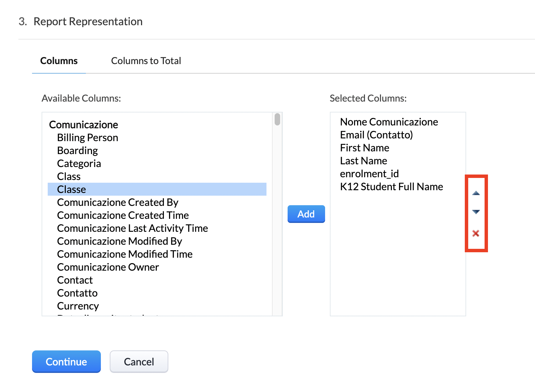Choose enrolment_id in selected columns
The height and width of the screenshot is (392, 535).
click(x=369, y=174)
